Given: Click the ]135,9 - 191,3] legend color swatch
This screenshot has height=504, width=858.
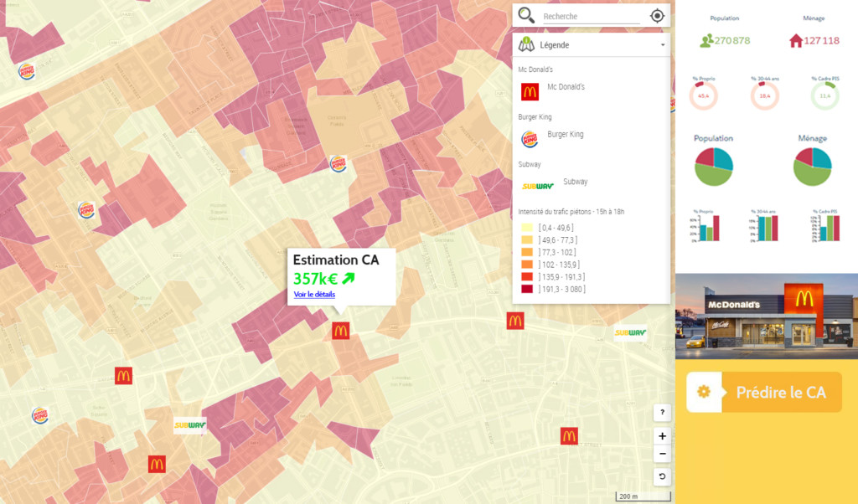Looking at the screenshot, I should [527, 276].
